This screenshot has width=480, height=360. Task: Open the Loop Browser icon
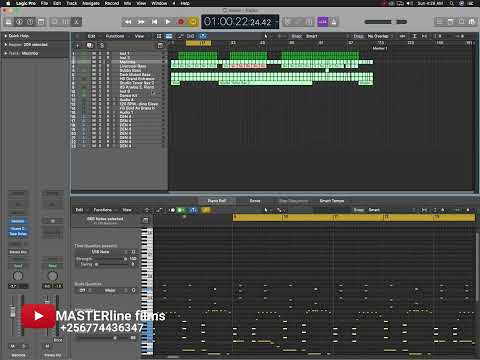coord(461,22)
